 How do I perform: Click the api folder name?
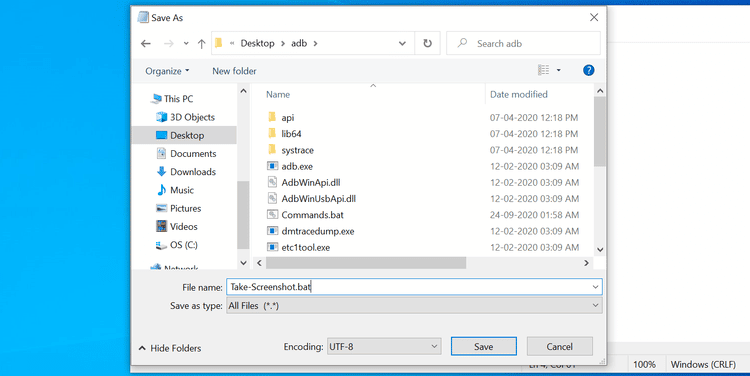pos(287,117)
